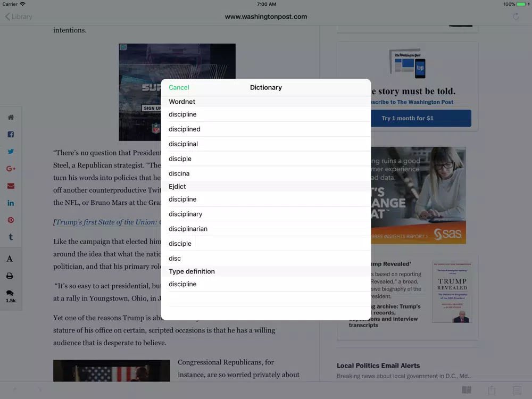Tap the share icon in bottom toolbar

492,390
